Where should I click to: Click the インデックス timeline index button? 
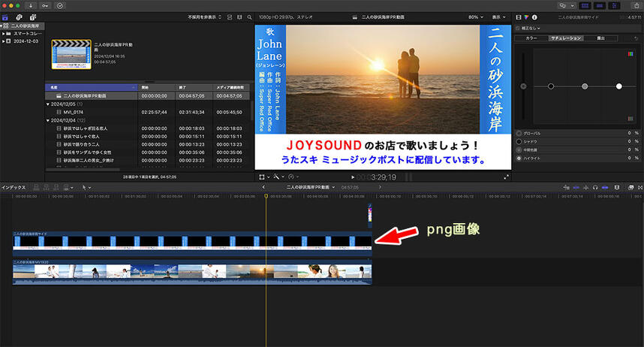point(14,186)
